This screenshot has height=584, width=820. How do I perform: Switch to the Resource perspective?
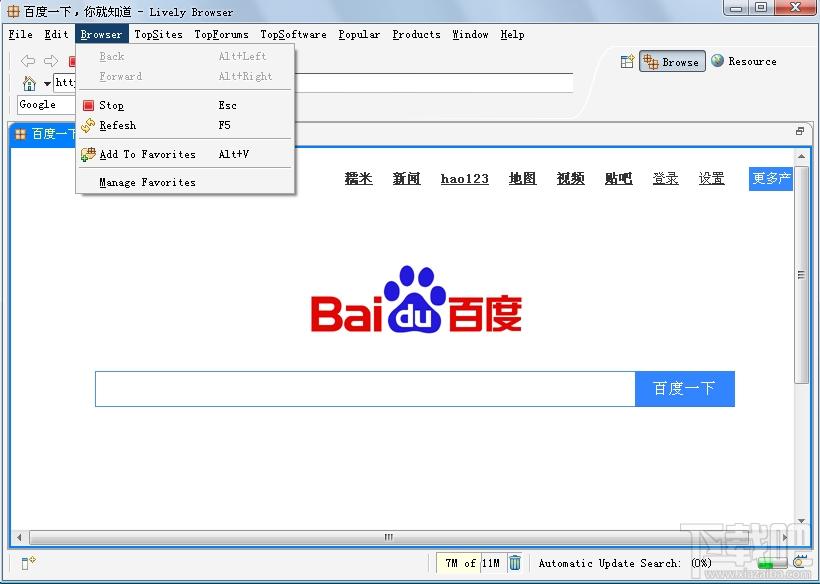pos(744,61)
